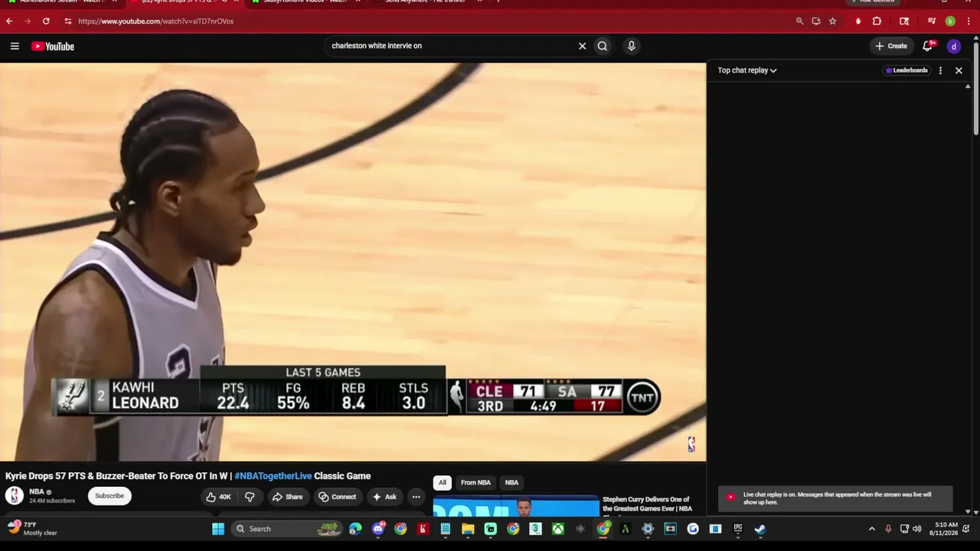Open the account avatar menu on YouTube
The height and width of the screenshot is (551, 980).
[x=953, y=46]
